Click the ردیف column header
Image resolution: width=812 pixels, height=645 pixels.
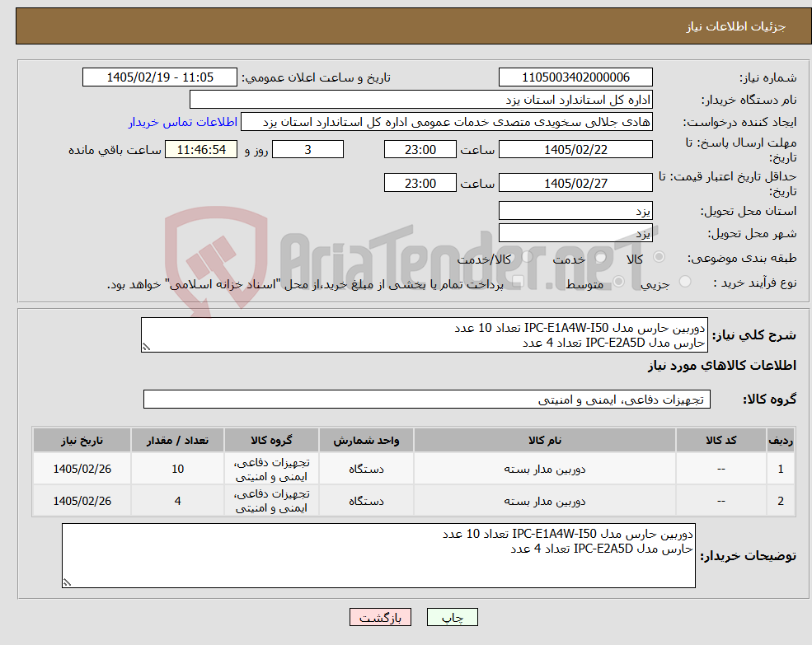click(x=781, y=441)
